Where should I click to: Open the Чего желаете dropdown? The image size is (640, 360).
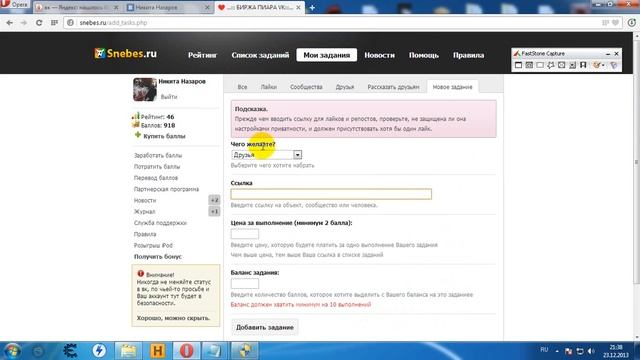[x=267, y=155]
